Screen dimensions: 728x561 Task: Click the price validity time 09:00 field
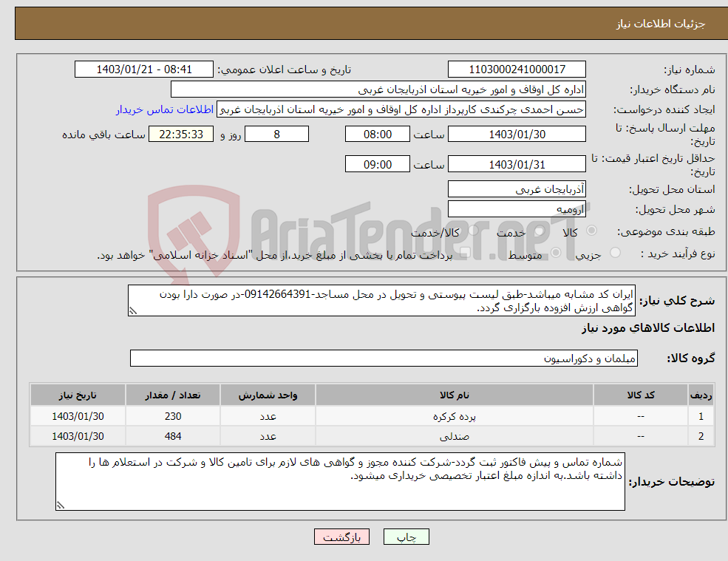tap(378, 164)
